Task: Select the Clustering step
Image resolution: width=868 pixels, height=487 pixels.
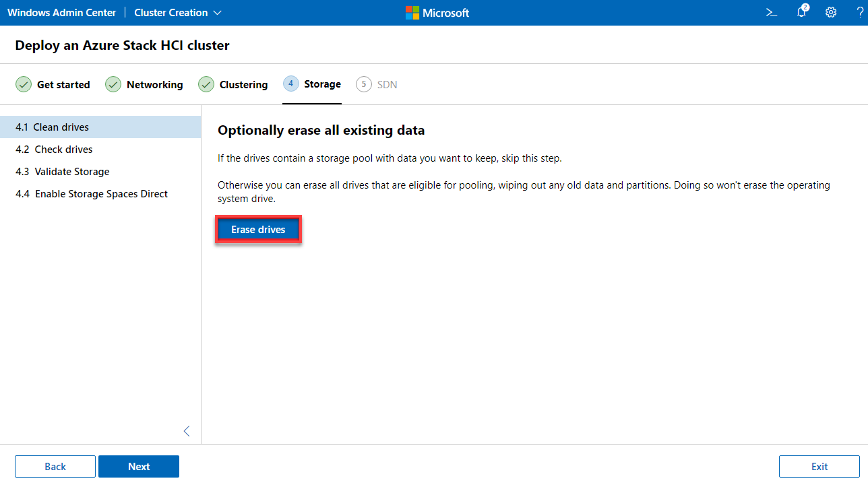Action: pos(233,84)
